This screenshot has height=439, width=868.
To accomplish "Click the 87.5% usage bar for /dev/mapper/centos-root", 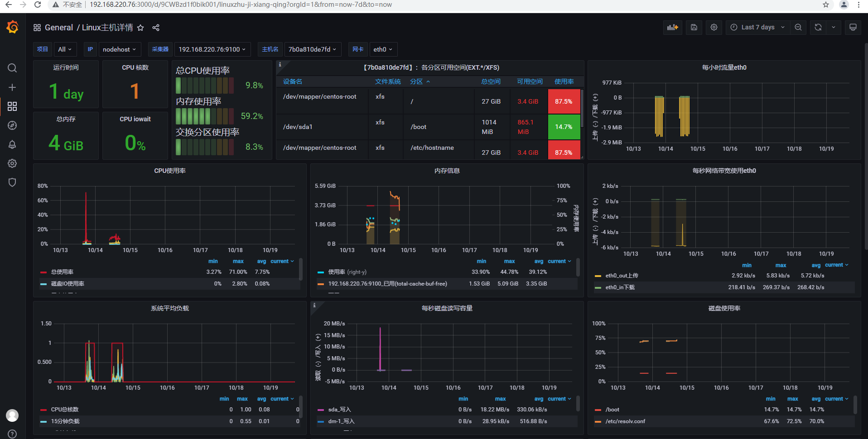I will pos(564,101).
